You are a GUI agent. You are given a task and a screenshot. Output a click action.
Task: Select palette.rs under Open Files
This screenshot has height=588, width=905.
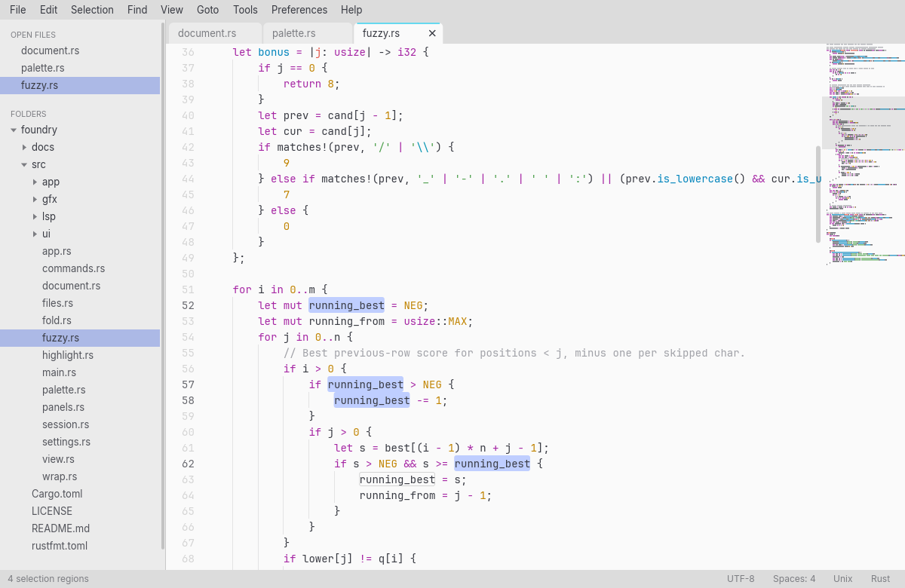(x=80, y=68)
